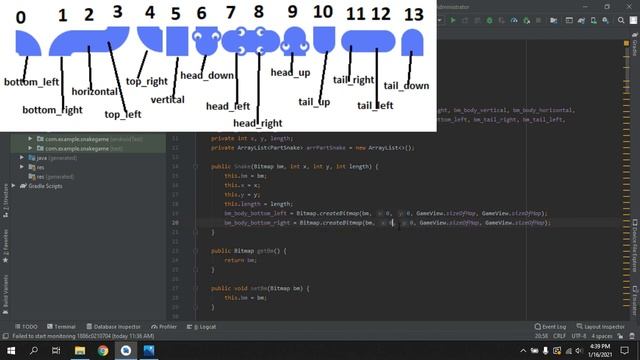Click the green Debug bug icon
Viewport: 640px width, 360px height.
[489, 20]
